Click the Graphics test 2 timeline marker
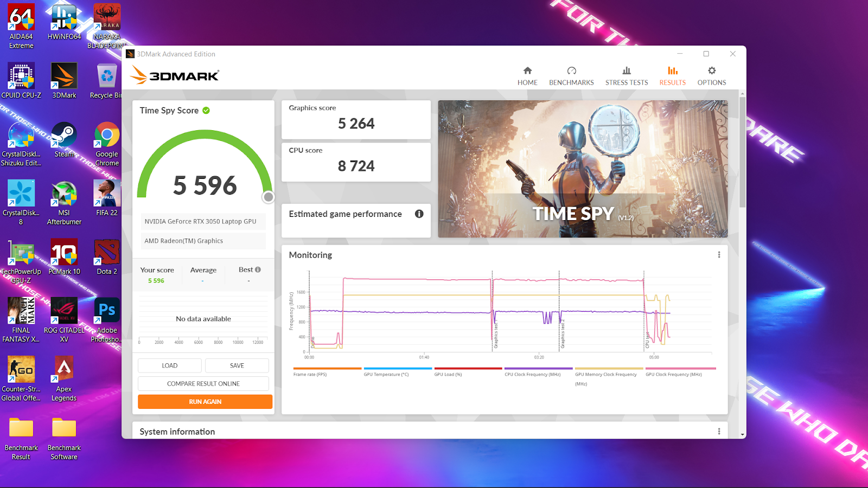Viewport: 868px width, 488px height. [x=562, y=333]
